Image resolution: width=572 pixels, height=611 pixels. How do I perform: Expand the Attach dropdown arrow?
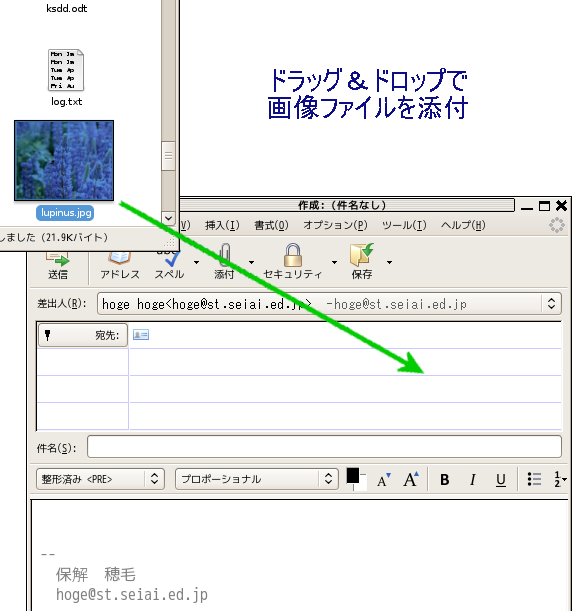[x=252, y=262]
